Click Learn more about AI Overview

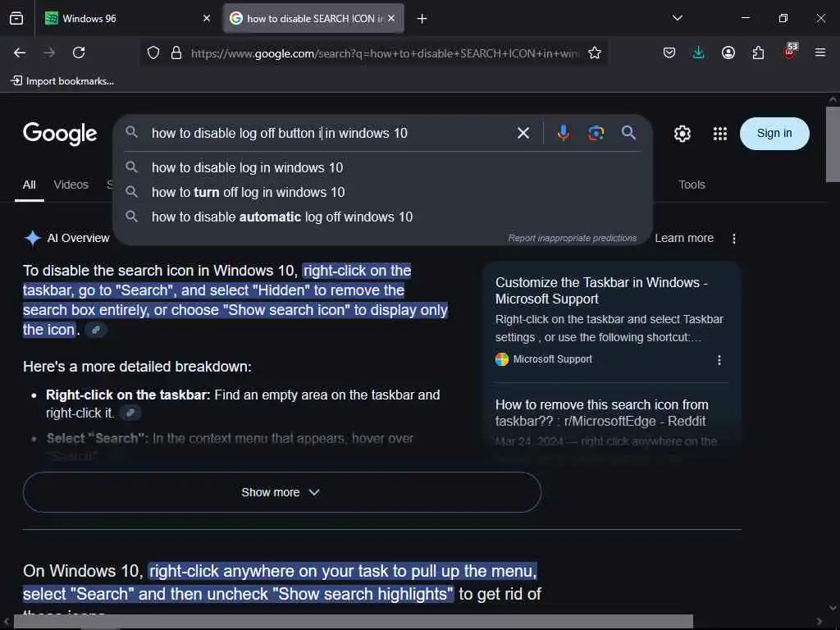coord(684,238)
